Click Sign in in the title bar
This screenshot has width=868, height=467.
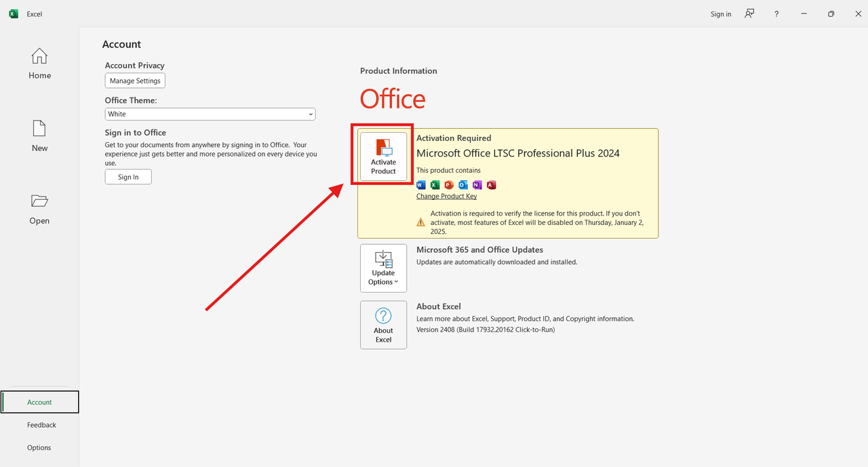[721, 14]
